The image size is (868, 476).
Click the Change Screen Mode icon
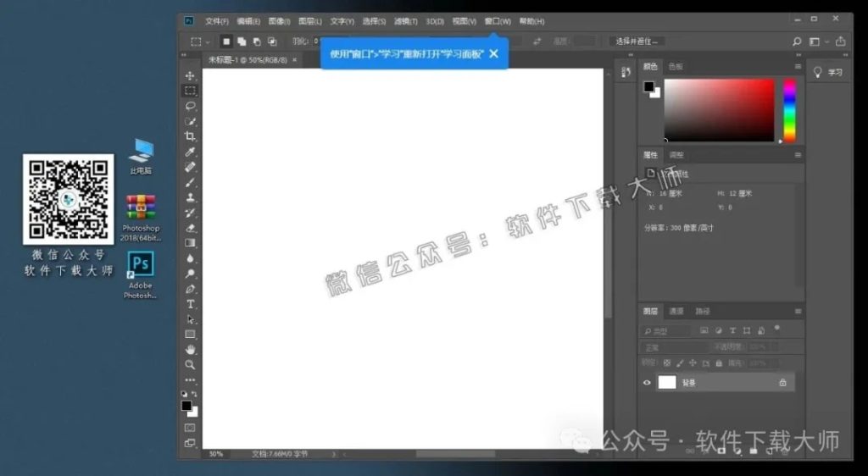pyautogui.click(x=190, y=443)
